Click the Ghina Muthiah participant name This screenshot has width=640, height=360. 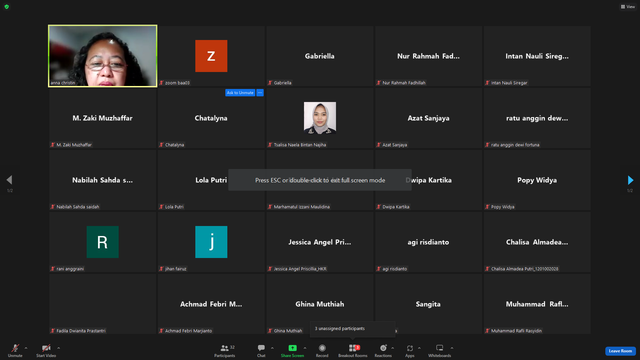click(x=320, y=304)
